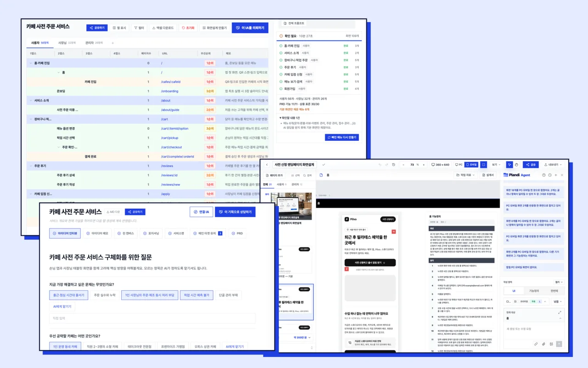Image resolution: width=588 pixels, height=368 pixels.
Task: Open the 내보내기 export dropdown
Action: coord(554,164)
